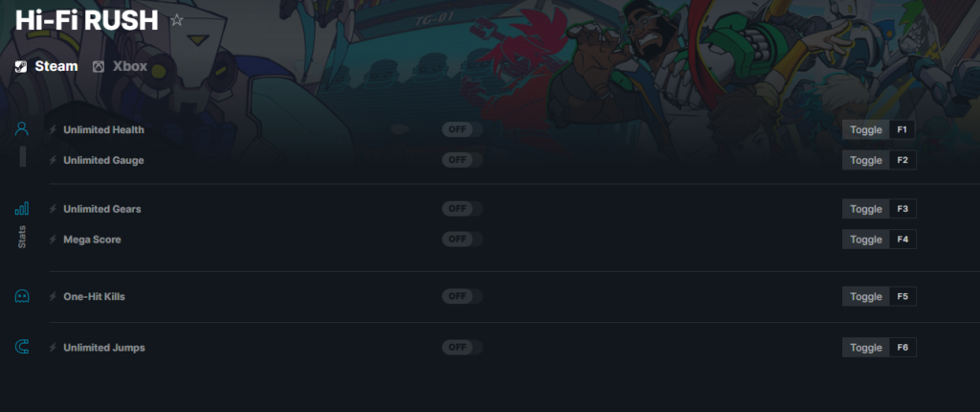Image resolution: width=980 pixels, height=412 pixels.
Task: Click the Steam platform logo icon
Action: point(21,66)
